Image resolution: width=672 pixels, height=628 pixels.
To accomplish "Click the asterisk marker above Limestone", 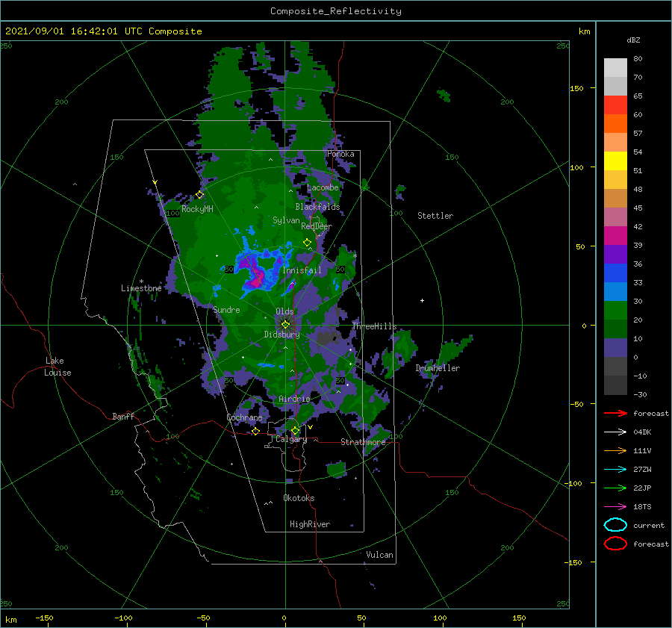I will tap(141, 282).
